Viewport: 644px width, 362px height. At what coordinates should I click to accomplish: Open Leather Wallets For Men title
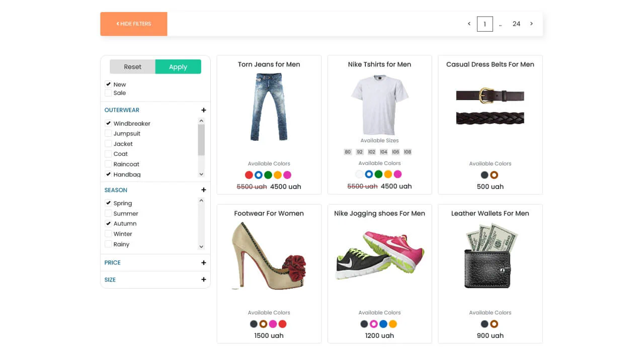490,213
